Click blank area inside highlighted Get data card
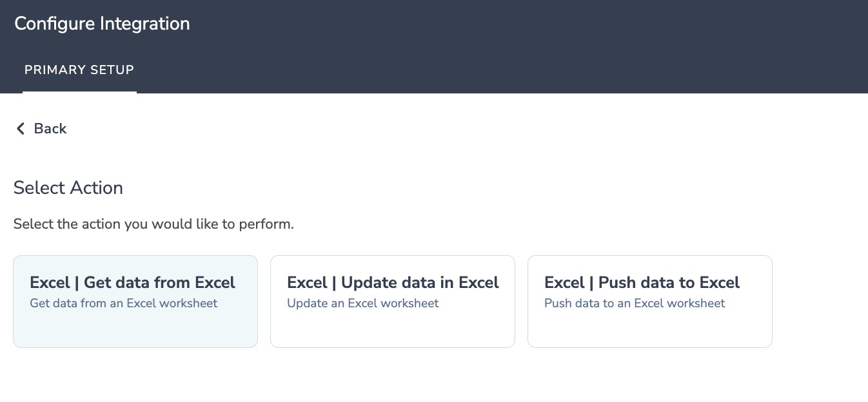Viewport: 868px width, 402px height. tap(135, 330)
